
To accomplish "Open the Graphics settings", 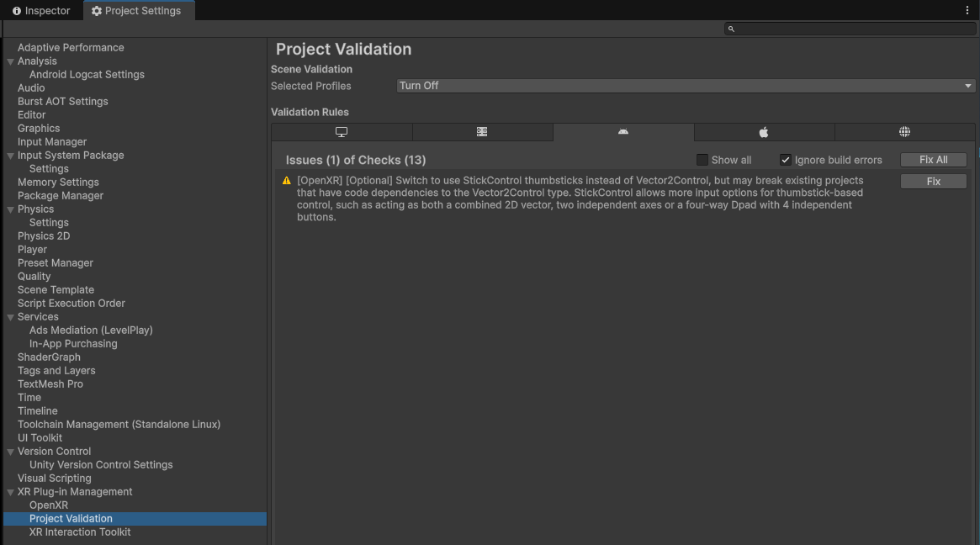I will coord(39,128).
